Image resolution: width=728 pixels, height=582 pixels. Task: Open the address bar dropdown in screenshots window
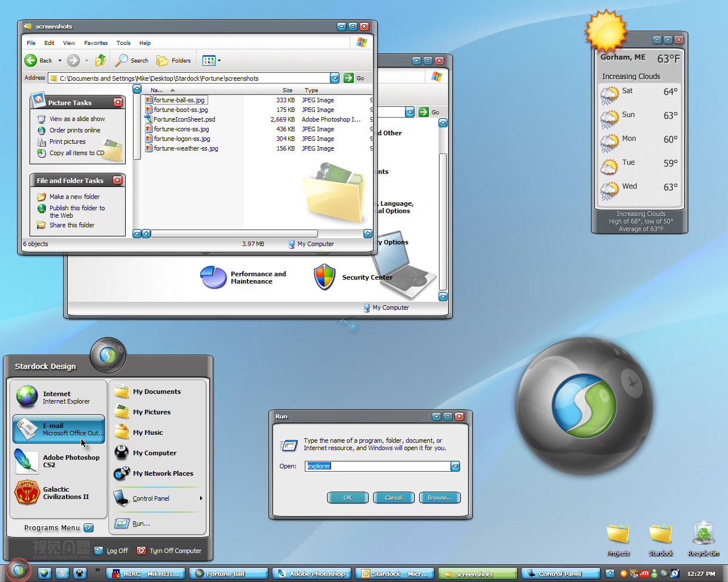[335, 78]
